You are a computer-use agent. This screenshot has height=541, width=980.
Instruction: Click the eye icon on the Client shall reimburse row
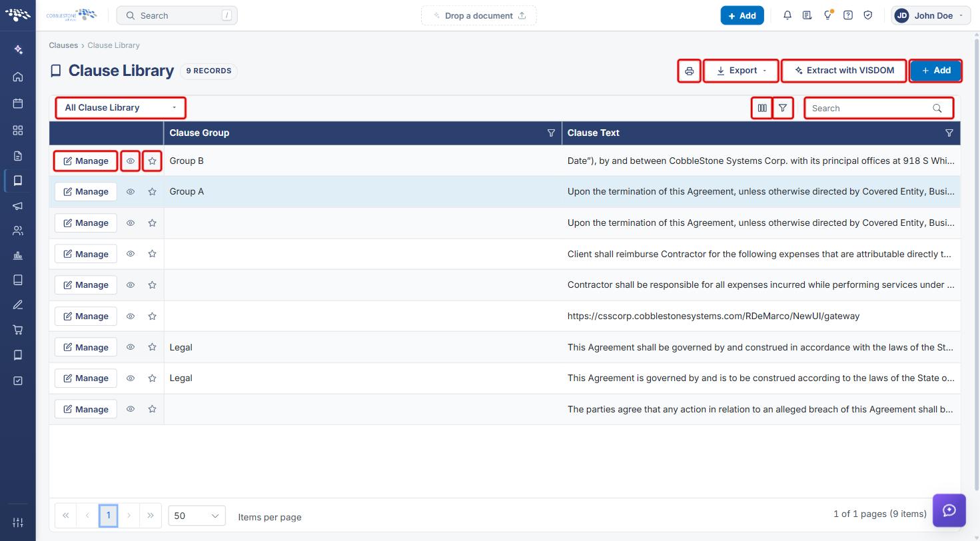(x=131, y=254)
